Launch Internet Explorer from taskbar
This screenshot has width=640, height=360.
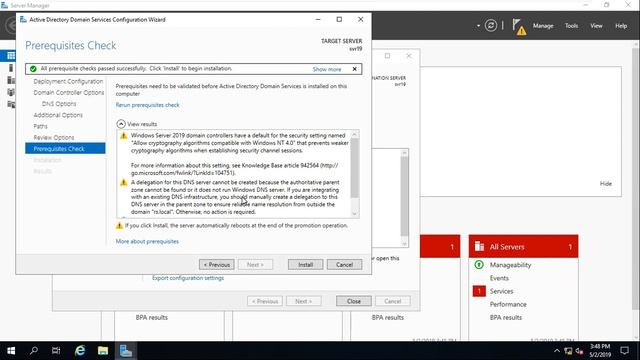pos(80,351)
